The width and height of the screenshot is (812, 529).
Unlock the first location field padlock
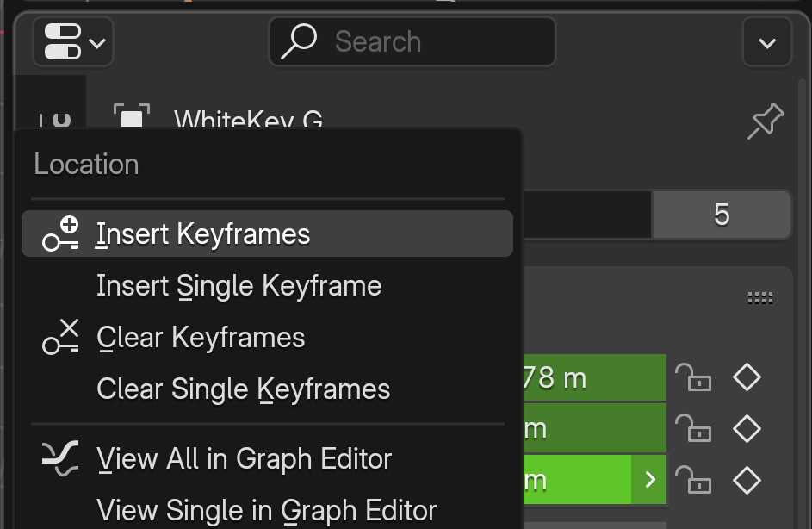tap(694, 377)
